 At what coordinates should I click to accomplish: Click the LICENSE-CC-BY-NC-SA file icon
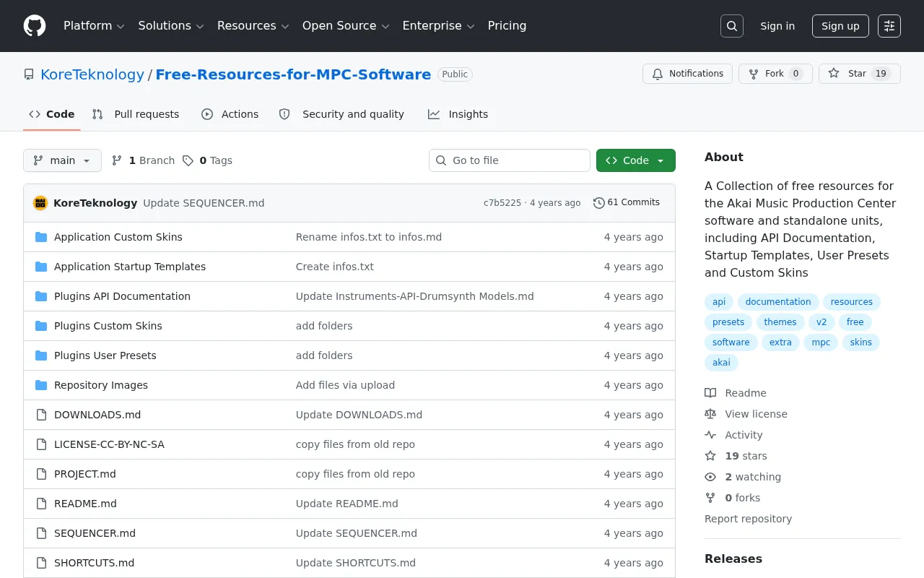point(41,444)
